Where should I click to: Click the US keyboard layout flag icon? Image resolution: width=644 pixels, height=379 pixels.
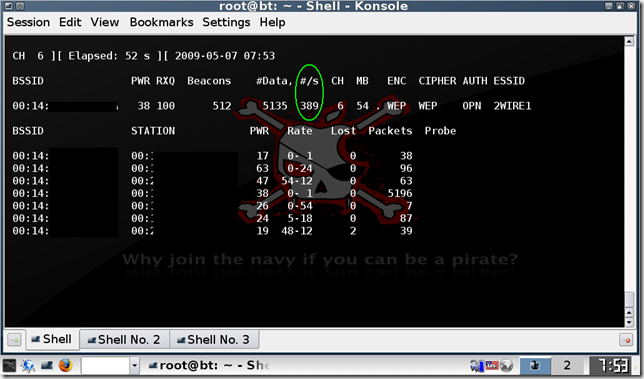[492, 365]
